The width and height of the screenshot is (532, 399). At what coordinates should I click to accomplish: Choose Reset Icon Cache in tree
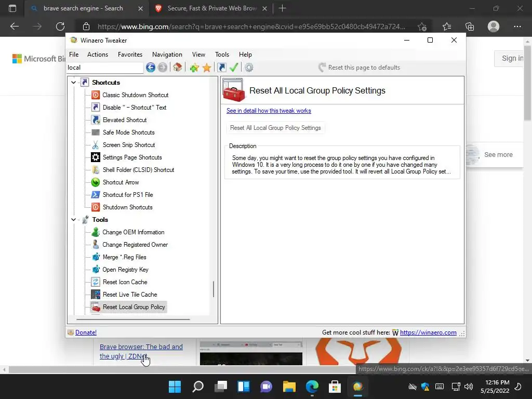[x=125, y=282]
